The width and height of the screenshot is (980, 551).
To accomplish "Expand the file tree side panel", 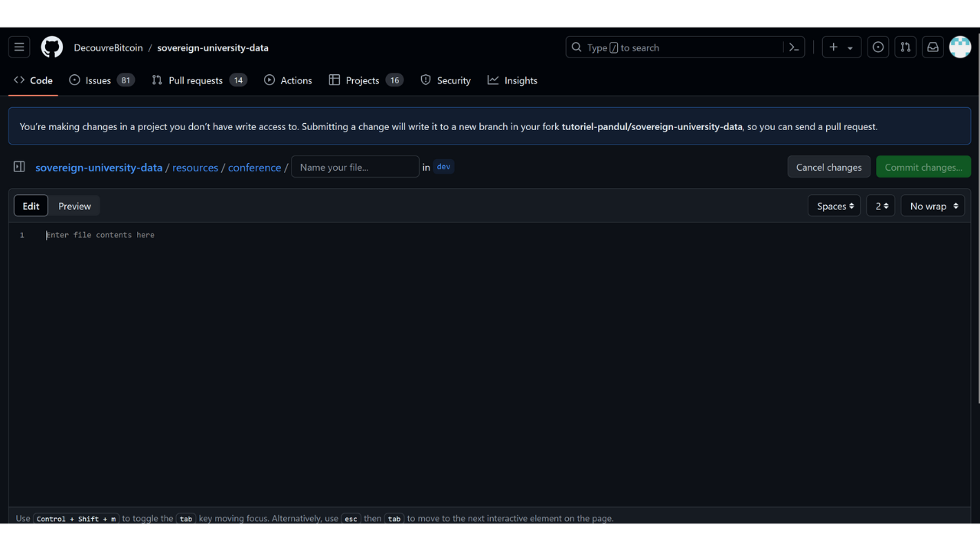I will pos(19,167).
